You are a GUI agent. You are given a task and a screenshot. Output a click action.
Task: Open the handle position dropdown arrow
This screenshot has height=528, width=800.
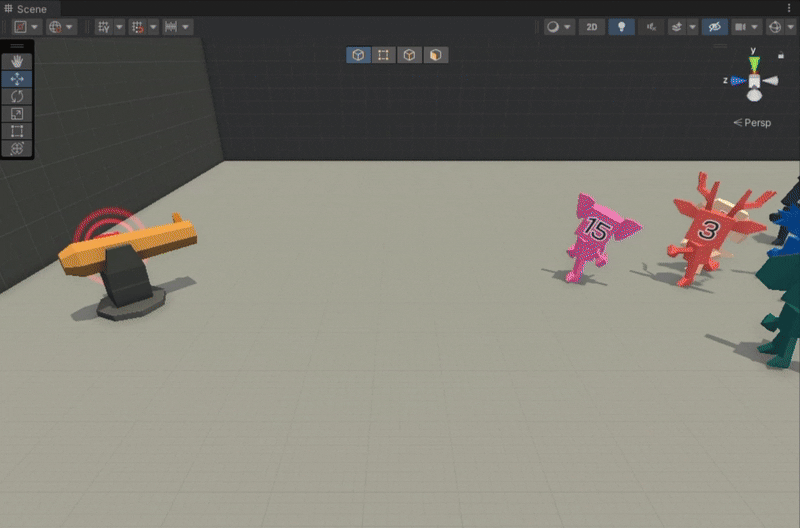click(35, 27)
